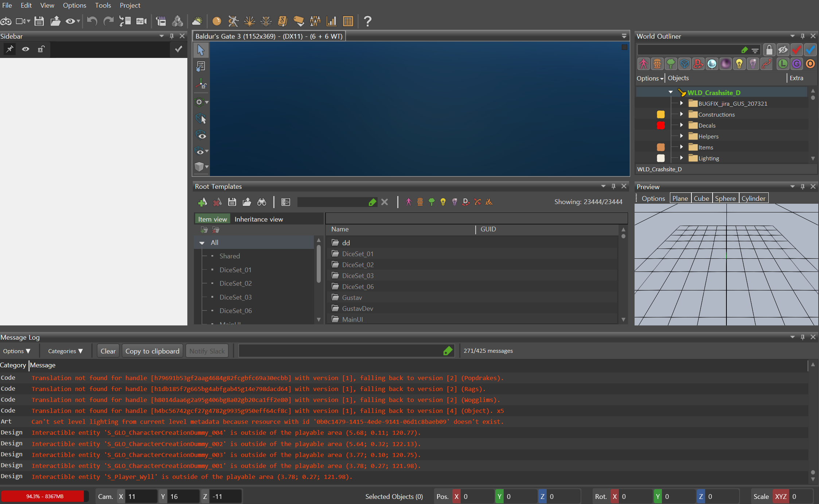Click the green plus add template icon
819x504 pixels.
point(202,202)
